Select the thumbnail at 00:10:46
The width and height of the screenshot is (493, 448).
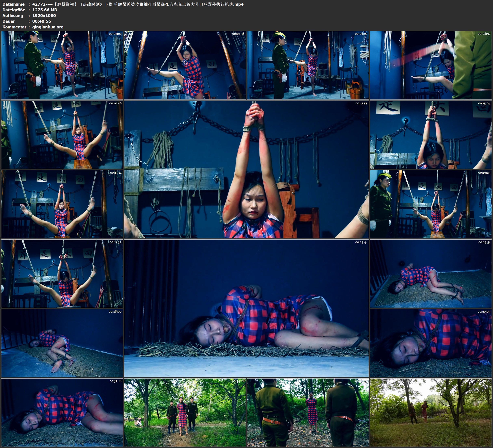pyautogui.click(x=62, y=134)
